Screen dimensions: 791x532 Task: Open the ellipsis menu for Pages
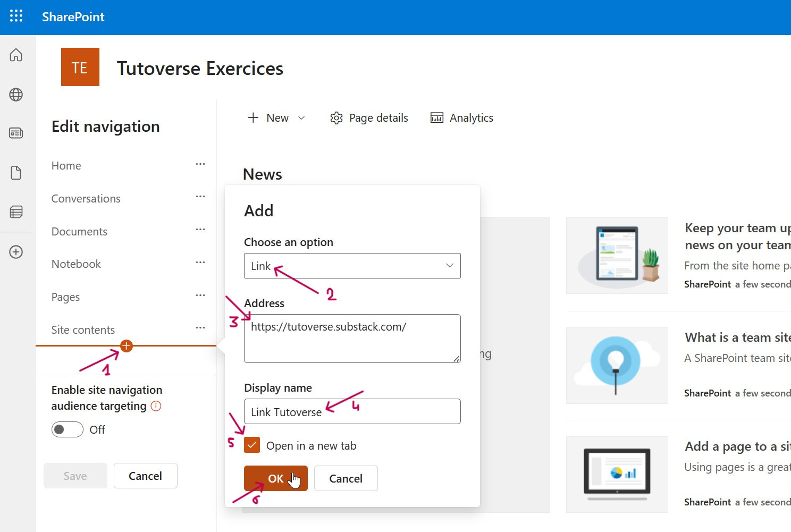tap(200, 295)
